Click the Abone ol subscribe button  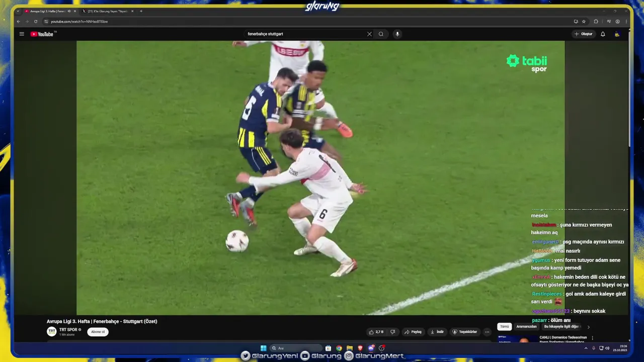tap(98, 332)
